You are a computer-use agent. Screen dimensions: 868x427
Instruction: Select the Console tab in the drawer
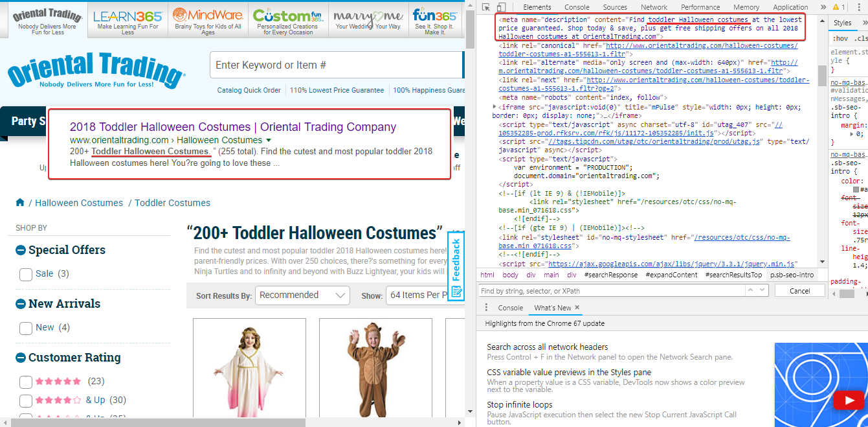tap(510, 308)
